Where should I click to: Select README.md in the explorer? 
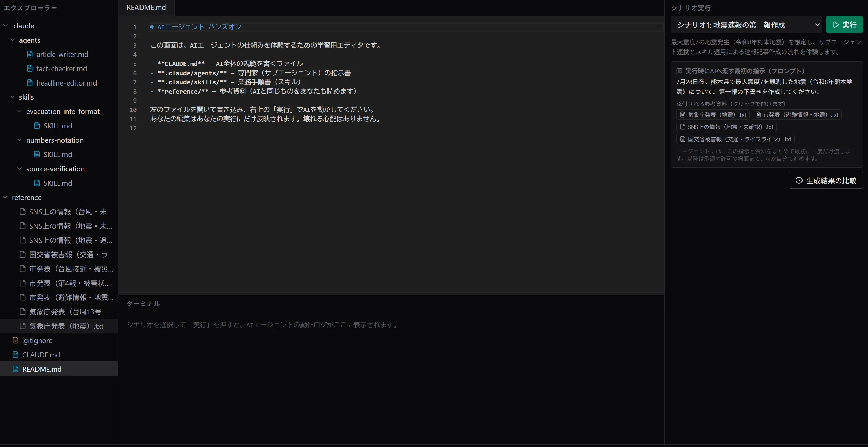pos(59,369)
